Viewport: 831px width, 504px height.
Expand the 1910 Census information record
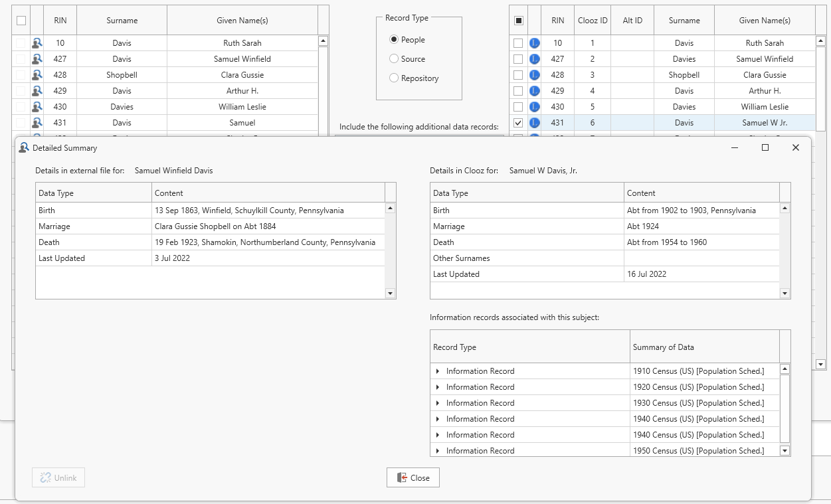(x=438, y=371)
